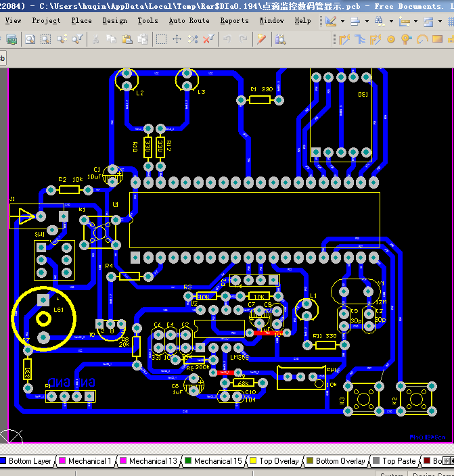Select the dashed rectangle area-selection tool
The image size is (454, 476).
coord(161,39)
